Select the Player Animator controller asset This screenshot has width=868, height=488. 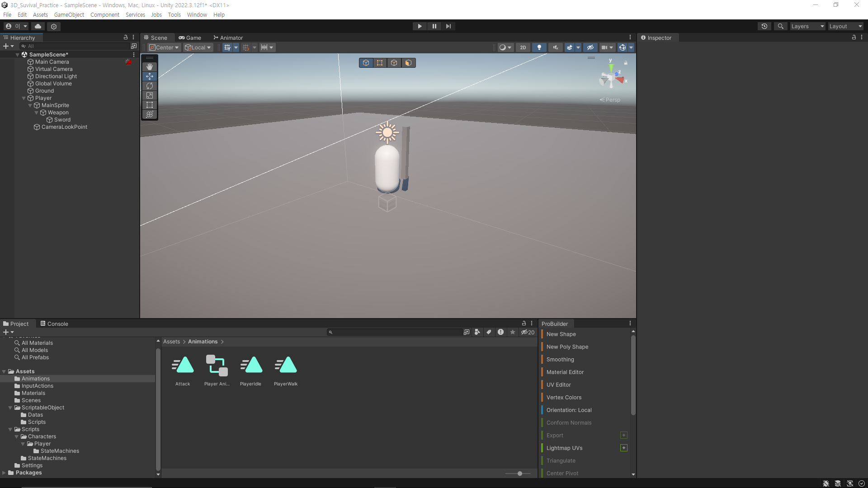click(x=217, y=371)
